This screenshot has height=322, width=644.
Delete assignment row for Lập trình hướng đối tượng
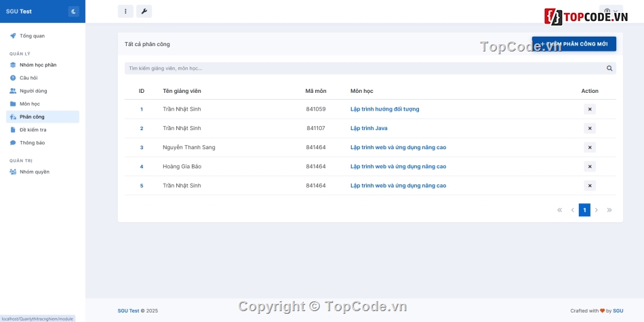coord(590,109)
